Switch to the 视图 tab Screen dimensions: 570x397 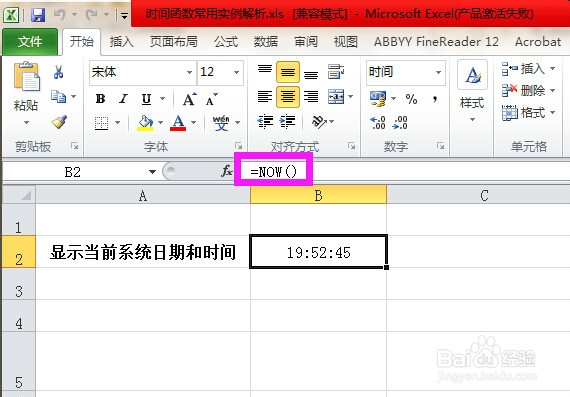[346, 42]
